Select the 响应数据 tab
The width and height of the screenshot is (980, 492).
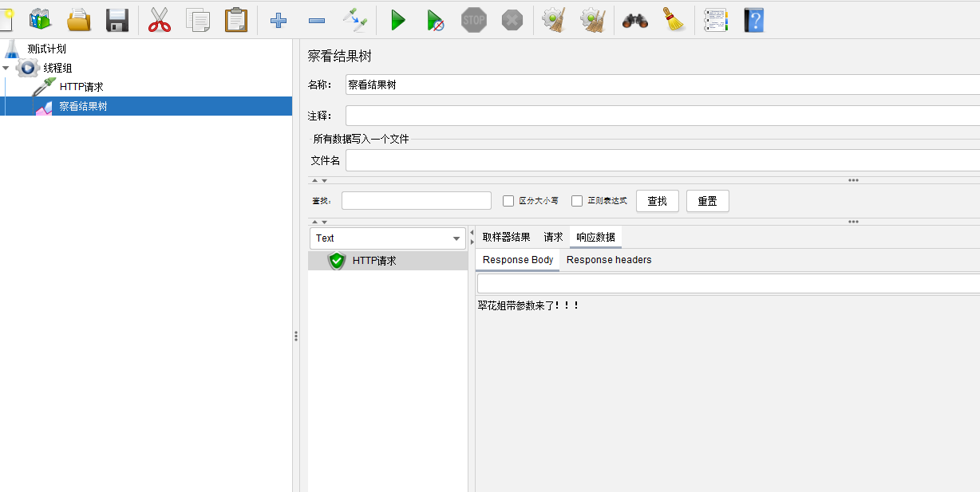tap(595, 237)
